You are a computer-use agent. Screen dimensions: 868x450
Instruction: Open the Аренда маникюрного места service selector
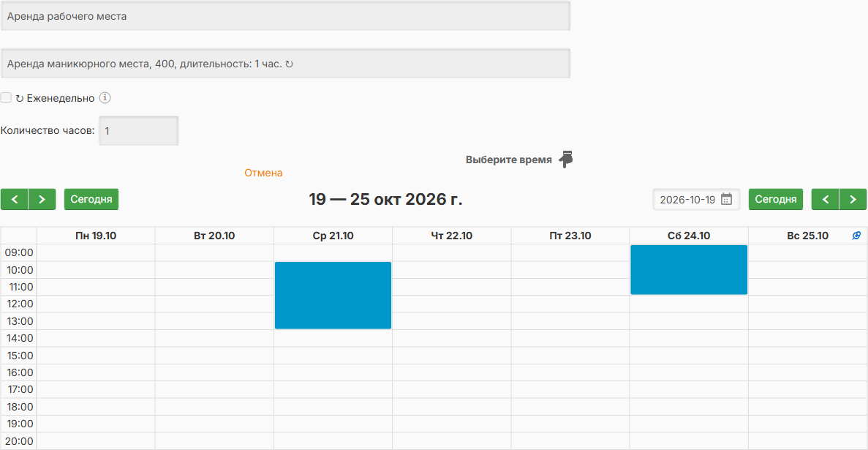point(285,64)
